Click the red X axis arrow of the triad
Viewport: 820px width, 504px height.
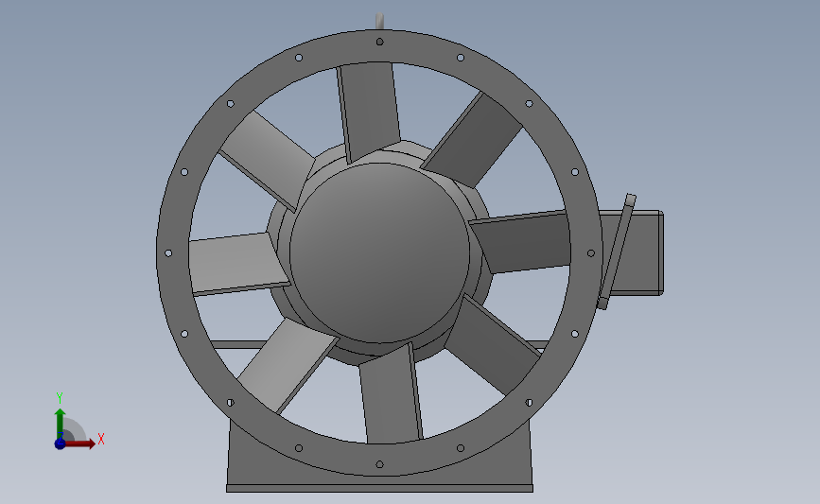tap(79, 443)
